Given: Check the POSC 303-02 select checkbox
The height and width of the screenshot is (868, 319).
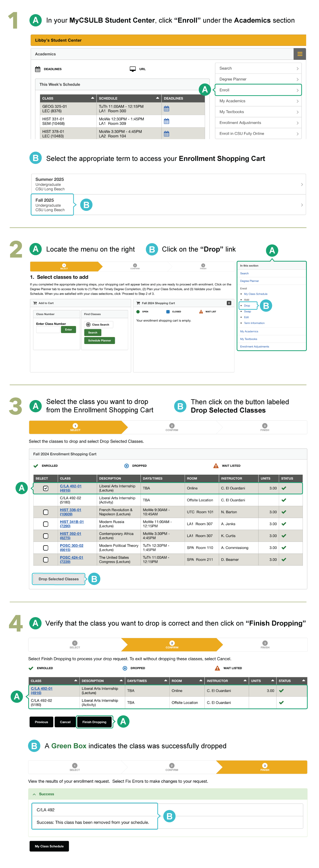Looking at the screenshot, I should click(46, 548).
